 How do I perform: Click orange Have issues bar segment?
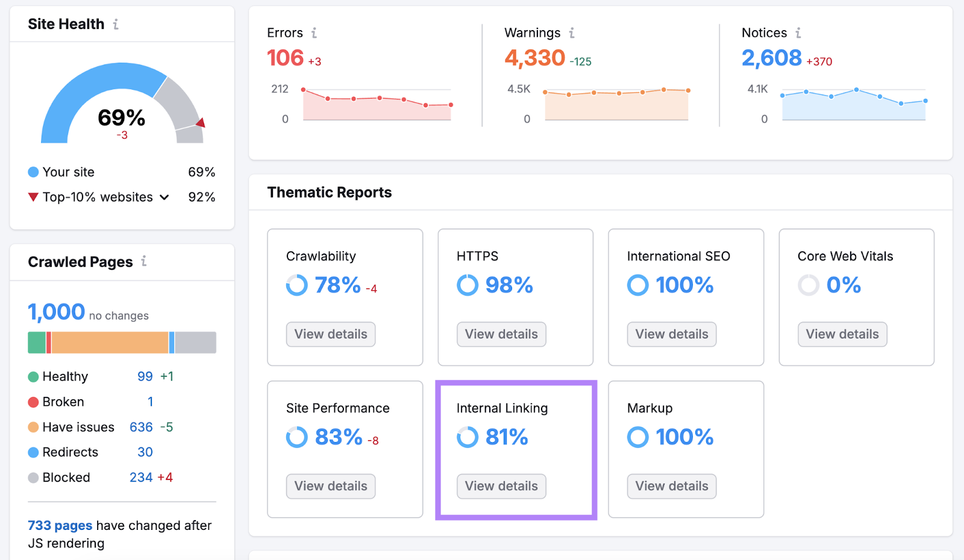click(x=110, y=343)
